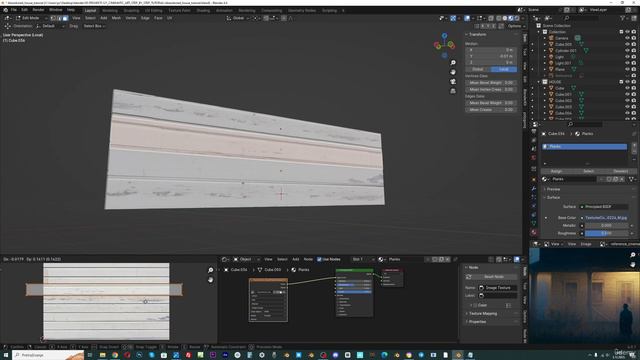Hide the Camera object with its eye icon

point(627,38)
